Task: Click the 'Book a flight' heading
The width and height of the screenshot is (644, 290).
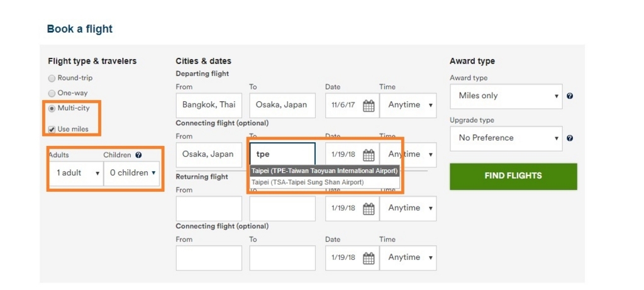Action: click(80, 29)
